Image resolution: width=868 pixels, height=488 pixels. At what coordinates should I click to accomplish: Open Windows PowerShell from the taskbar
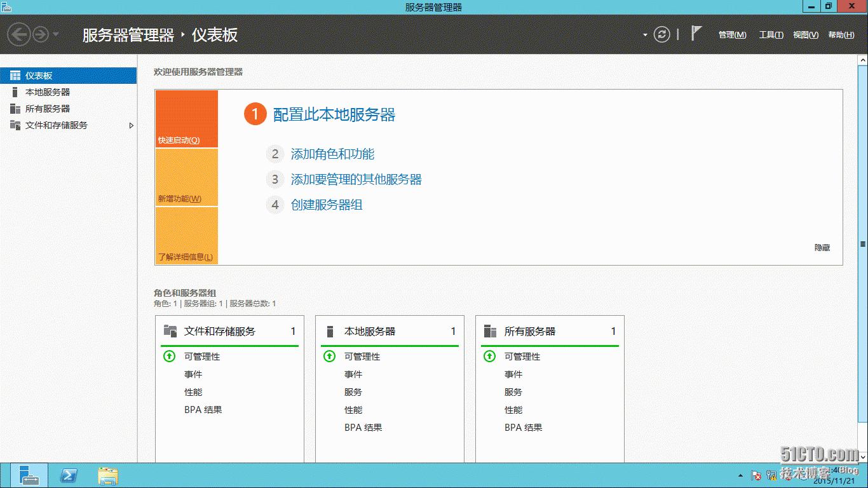(69, 475)
